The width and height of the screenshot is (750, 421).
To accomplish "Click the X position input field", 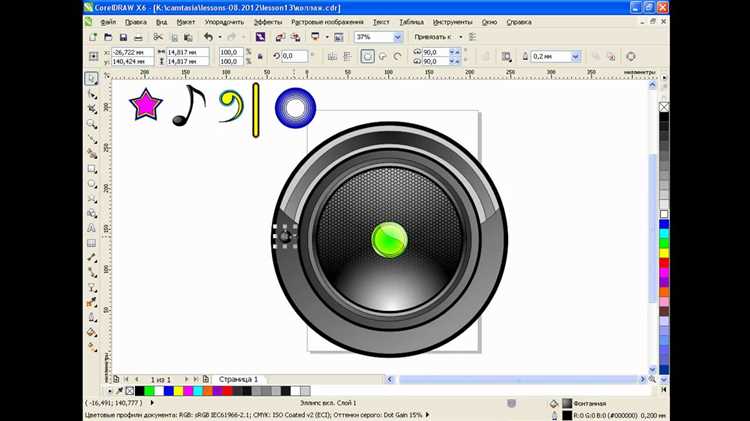I will [x=132, y=52].
